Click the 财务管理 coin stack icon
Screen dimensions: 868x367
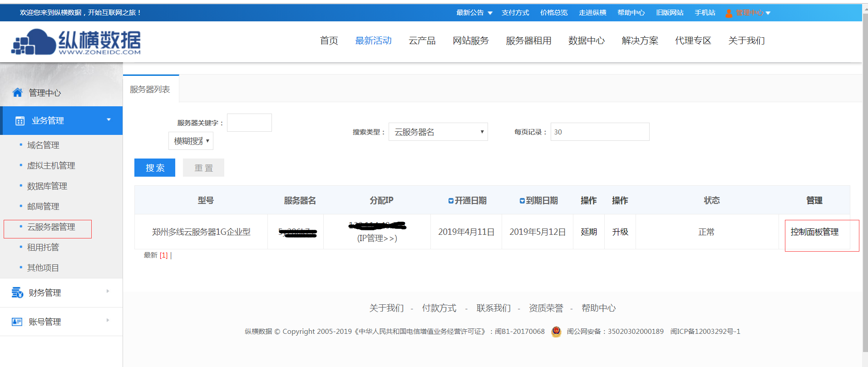coord(17,293)
